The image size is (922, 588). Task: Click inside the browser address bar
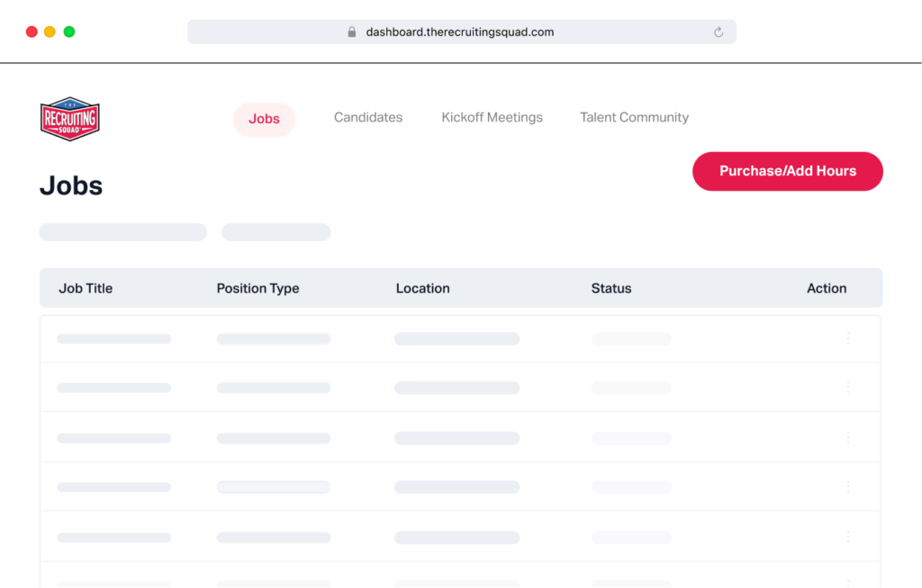pos(461,32)
